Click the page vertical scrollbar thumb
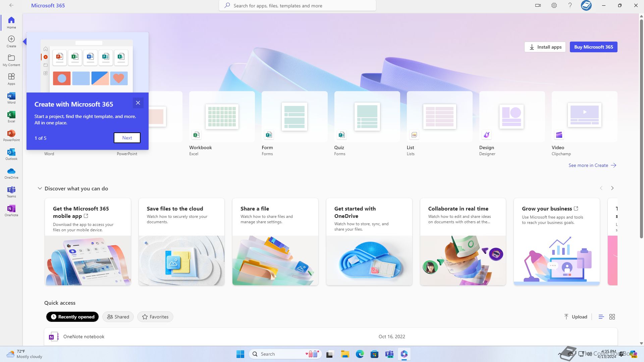This screenshot has height=362, width=644. (x=641, y=129)
